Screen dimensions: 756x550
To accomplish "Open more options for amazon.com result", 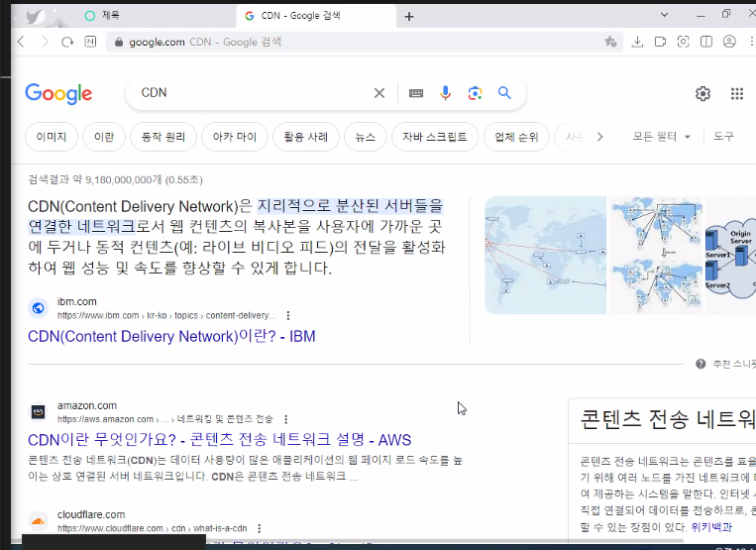I will pyautogui.click(x=286, y=419).
